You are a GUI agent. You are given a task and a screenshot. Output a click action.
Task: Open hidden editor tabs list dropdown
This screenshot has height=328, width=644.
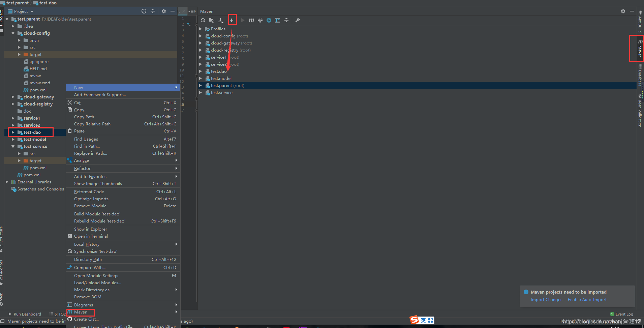192,11
